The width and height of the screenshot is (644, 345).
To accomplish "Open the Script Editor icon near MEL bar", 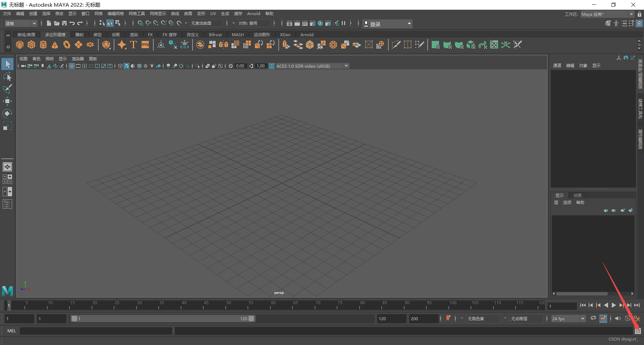I will click(x=638, y=331).
